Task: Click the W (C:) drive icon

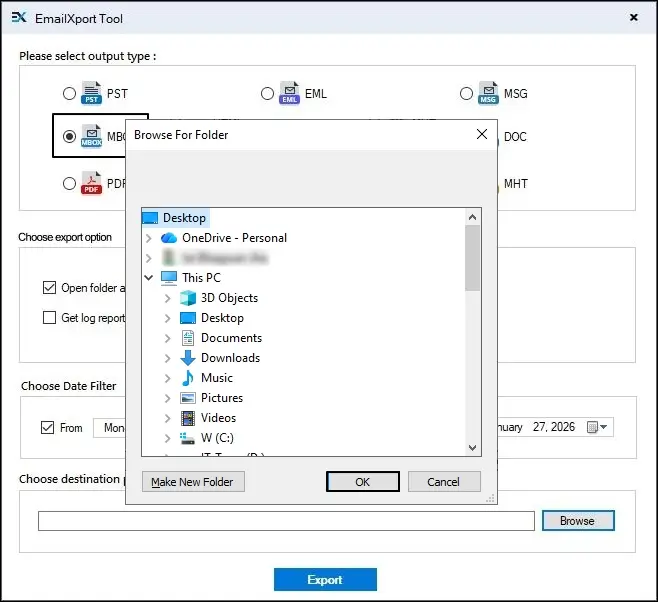Action: [187, 438]
